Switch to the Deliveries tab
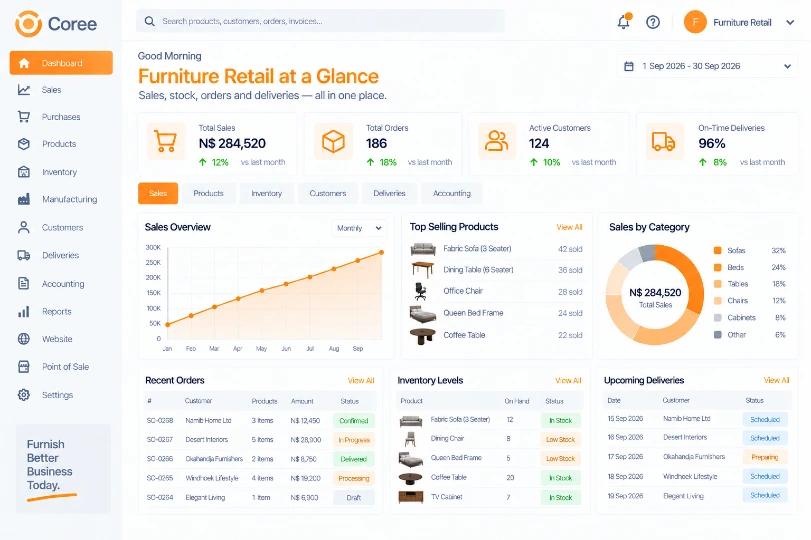The image size is (811, 540). [389, 193]
